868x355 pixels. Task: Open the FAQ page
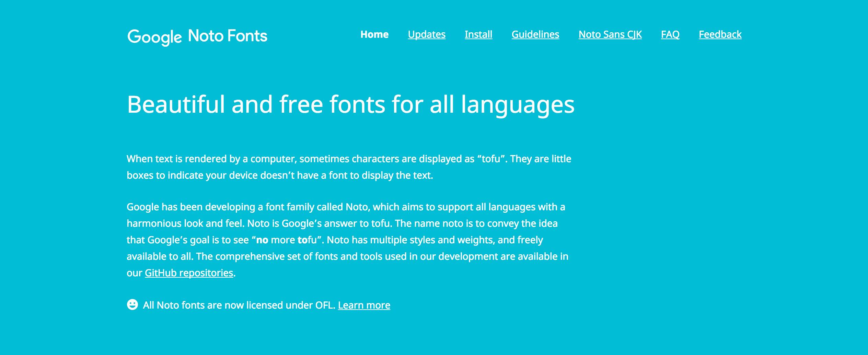[x=670, y=34]
